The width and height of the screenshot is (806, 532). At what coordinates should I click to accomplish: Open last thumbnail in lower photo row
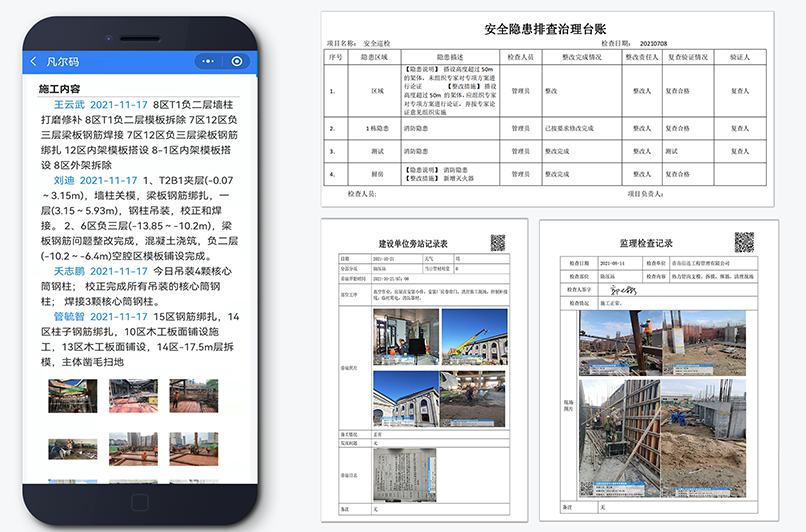[194, 449]
